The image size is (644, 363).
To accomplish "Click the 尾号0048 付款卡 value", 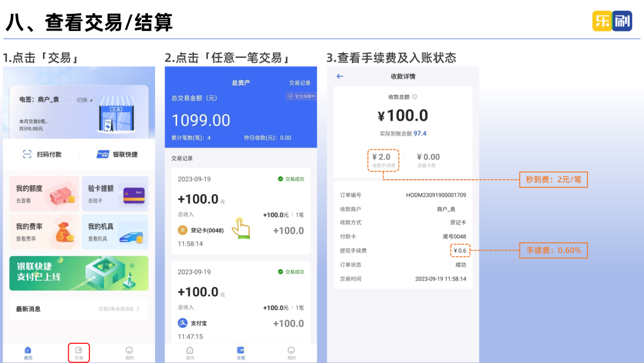I will [454, 236].
